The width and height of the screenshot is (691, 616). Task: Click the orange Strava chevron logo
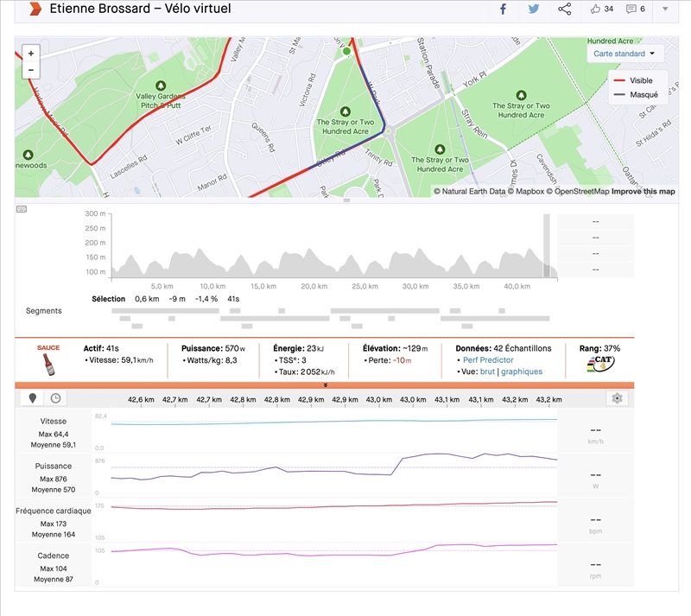[x=35, y=9]
